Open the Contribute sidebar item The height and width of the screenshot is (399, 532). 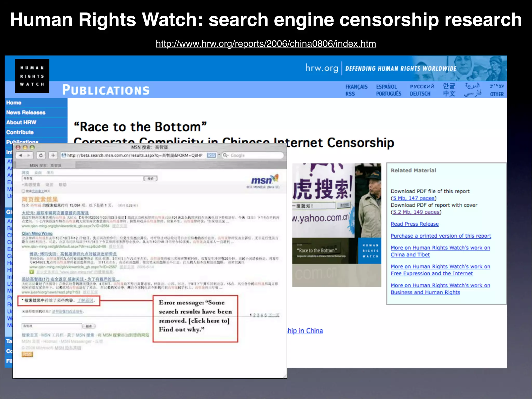click(x=20, y=132)
